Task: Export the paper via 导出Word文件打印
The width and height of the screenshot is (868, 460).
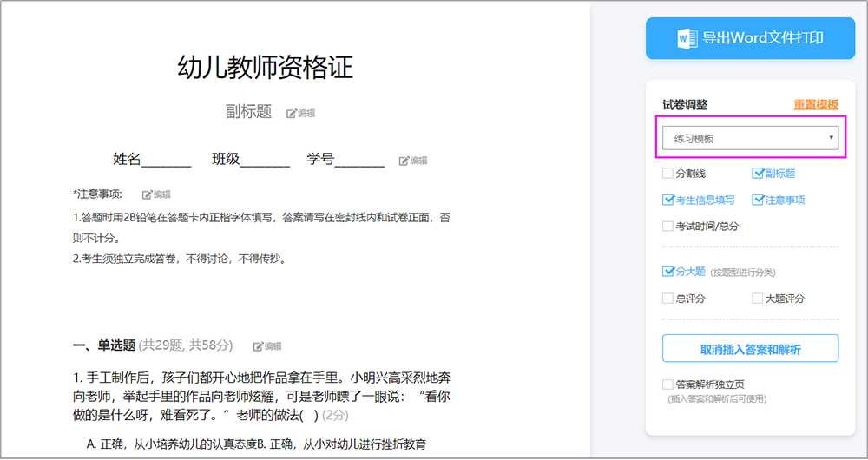Action: point(750,38)
